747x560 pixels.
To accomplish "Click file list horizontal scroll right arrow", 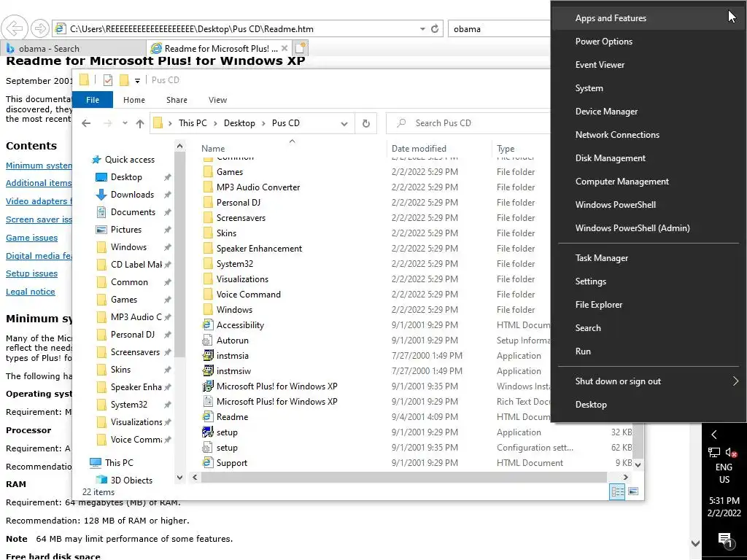I will point(625,477).
